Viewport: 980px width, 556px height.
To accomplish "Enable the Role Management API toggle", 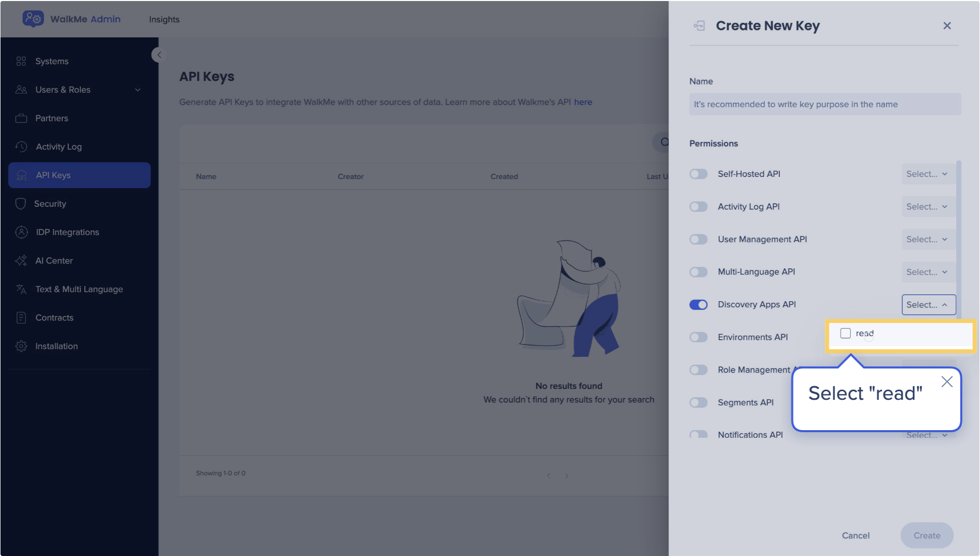I will pyautogui.click(x=698, y=370).
